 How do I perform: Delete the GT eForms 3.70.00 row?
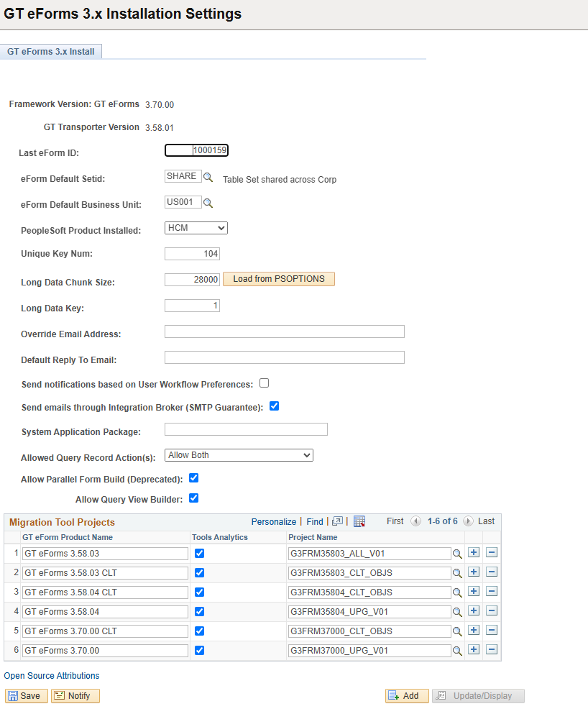(x=492, y=649)
